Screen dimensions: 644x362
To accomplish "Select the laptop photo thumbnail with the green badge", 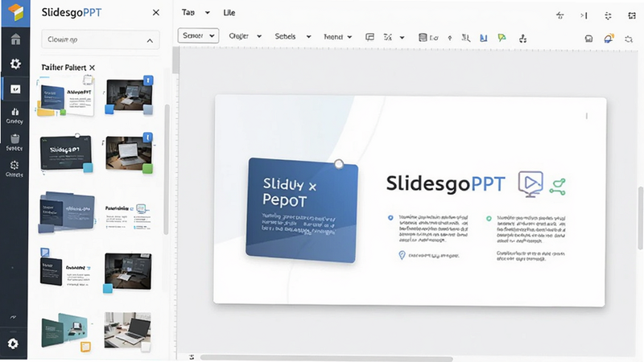I will click(x=129, y=154).
